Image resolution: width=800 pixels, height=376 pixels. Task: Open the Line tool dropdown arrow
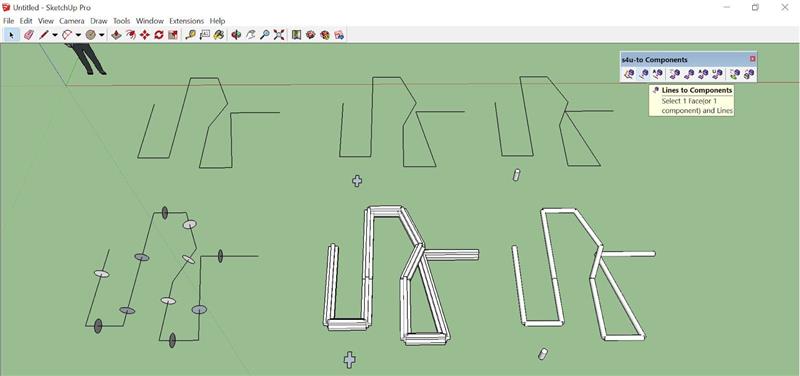tap(55, 35)
